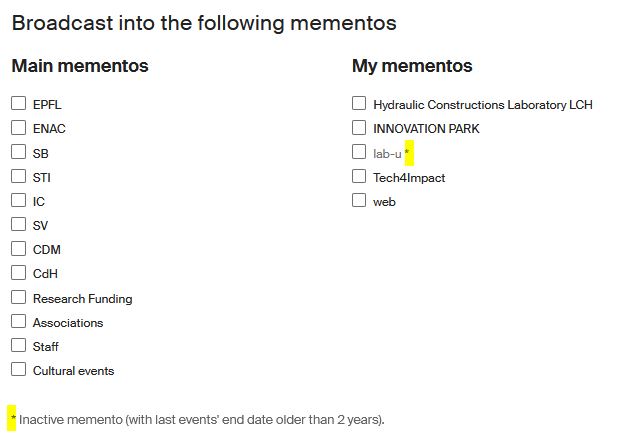
Task: Enable the Tech4Impact memento checkbox
Action: [x=359, y=176]
